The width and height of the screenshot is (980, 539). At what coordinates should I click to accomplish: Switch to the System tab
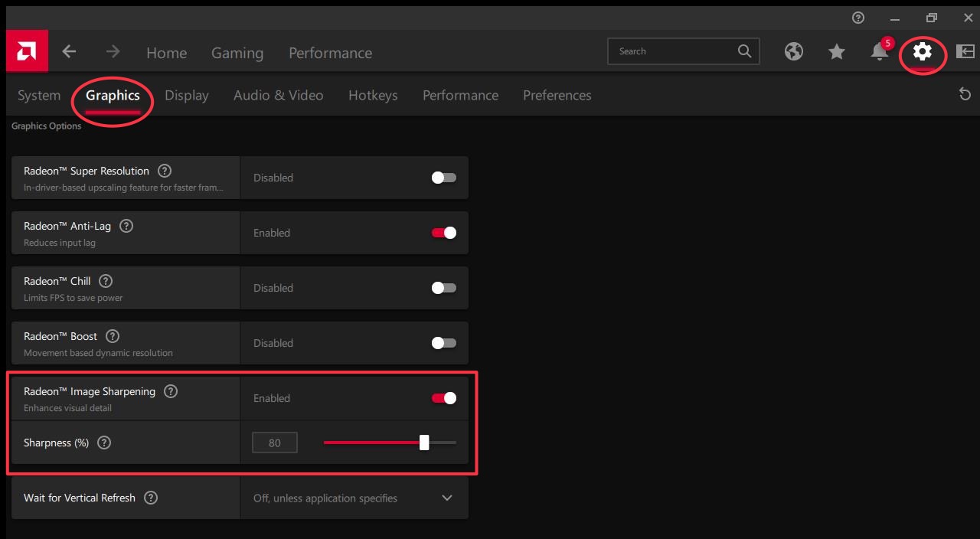click(x=39, y=95)
